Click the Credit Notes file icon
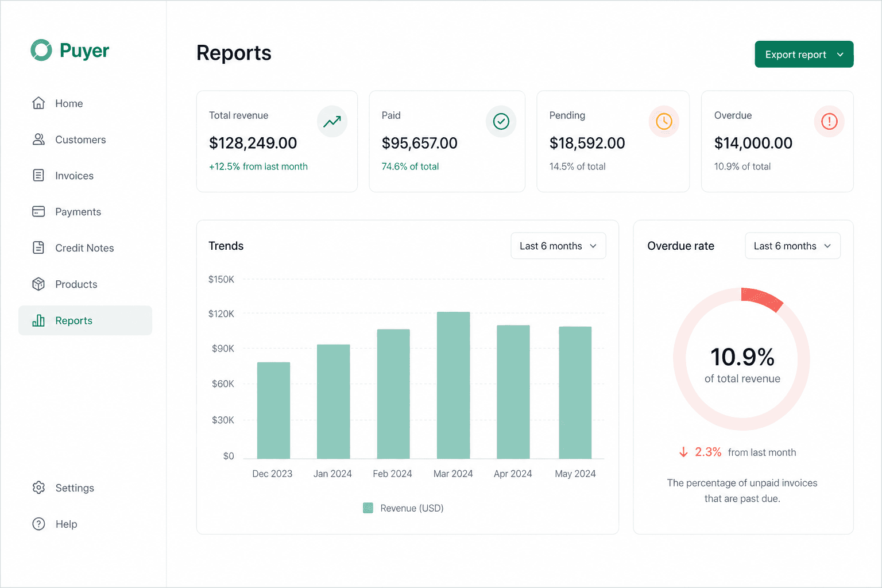This screenshot has height=588, width=882. [x=38, y=247]
